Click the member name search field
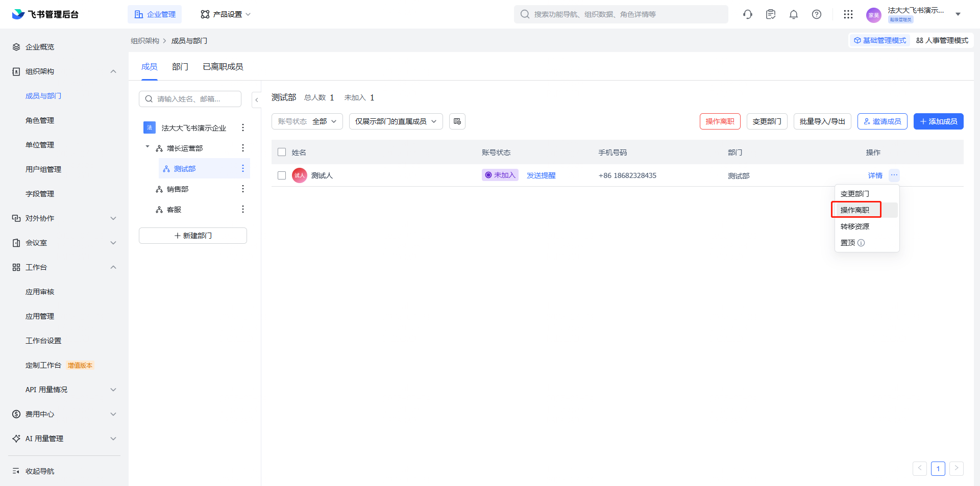Screen dimensions: 980x486 click(194, 99)
